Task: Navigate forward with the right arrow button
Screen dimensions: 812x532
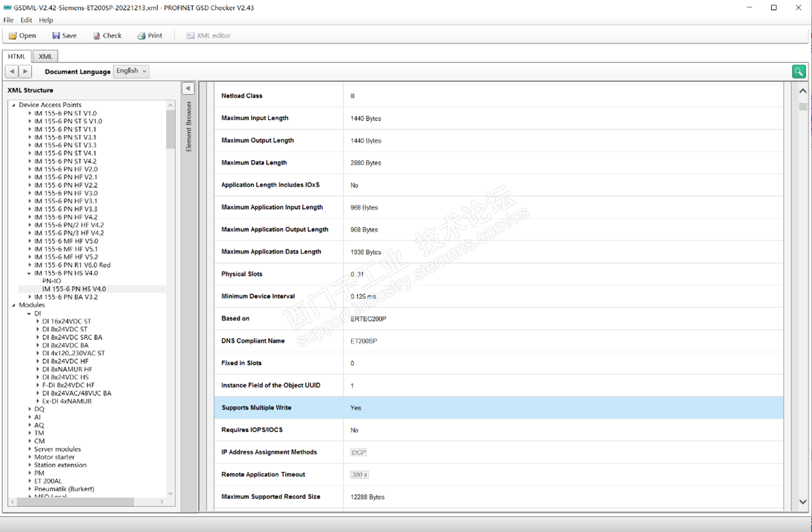Action: click(25, 71)
